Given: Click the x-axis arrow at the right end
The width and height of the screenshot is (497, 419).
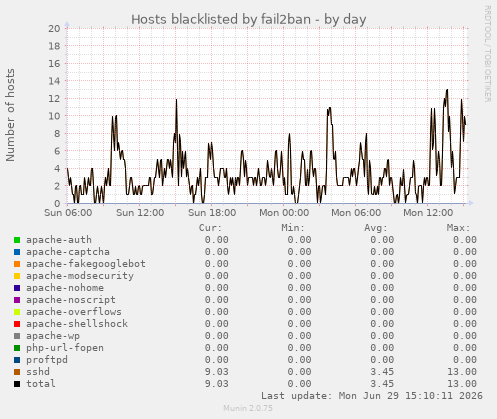Looking at the screenshot, I should [471, 203].
